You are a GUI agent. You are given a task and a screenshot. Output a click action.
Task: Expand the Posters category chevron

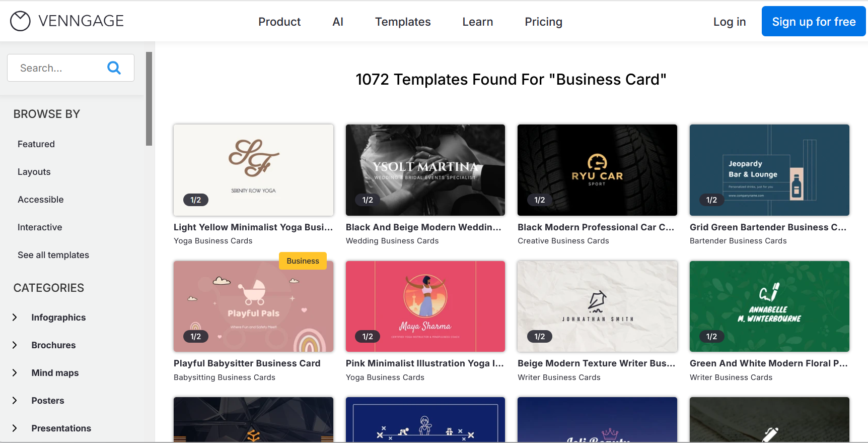[x=15, y=401]
